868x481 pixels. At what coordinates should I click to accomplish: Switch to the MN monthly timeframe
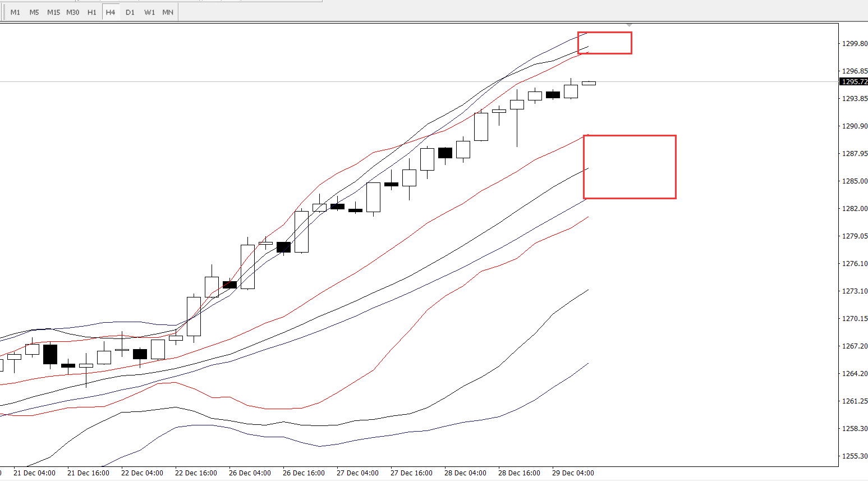tap(168, 12)
